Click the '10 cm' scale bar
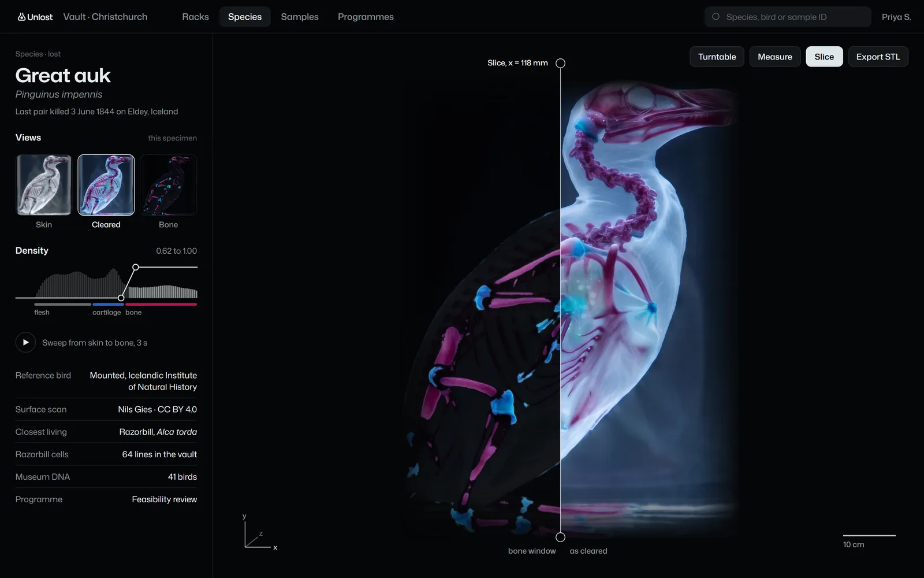The width and height of the screenshot is (924, 578). pyautogui.click(x=869, y=540)
